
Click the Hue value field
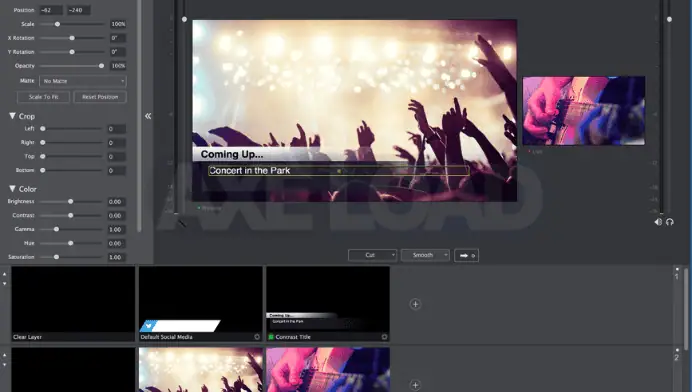(x=117, y=243)
